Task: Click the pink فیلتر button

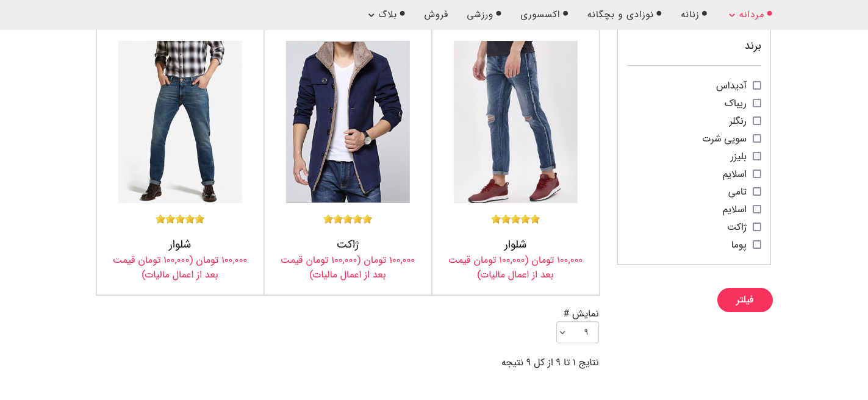Action: (745, 300)
